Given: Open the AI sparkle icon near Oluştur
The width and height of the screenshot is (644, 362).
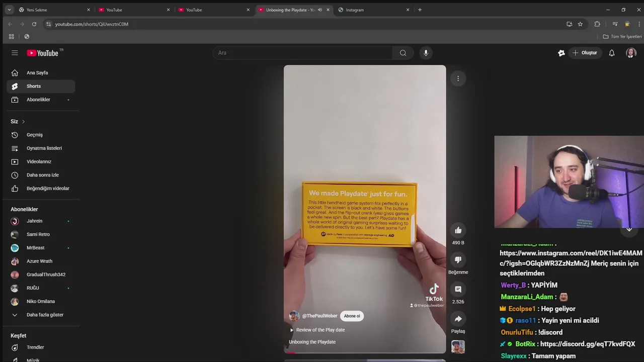Looking at the screenshot, I should click(x=561, y=53).
